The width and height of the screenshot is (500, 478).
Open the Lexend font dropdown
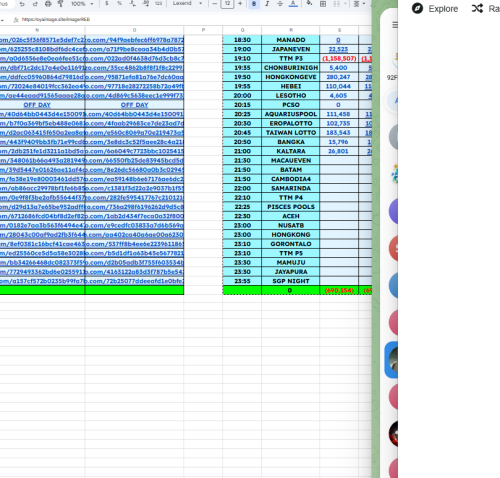[187, 3]
